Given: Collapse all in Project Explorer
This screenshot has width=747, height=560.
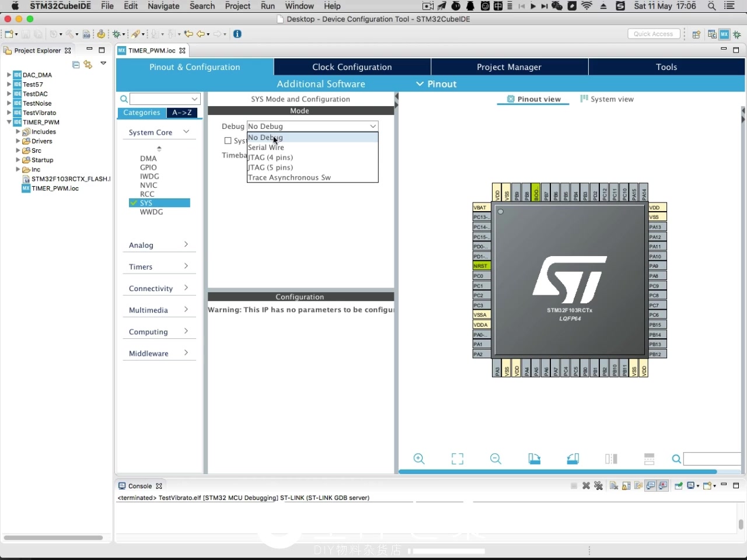Looking at the screenshot, I should click(x=76, y=65).
